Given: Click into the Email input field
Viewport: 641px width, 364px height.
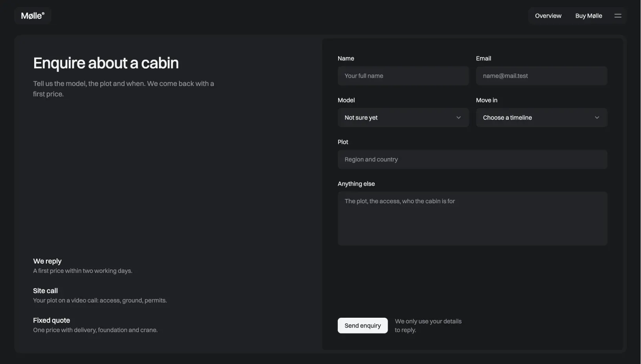Looking at the screenshot, I should coord(542,76).
